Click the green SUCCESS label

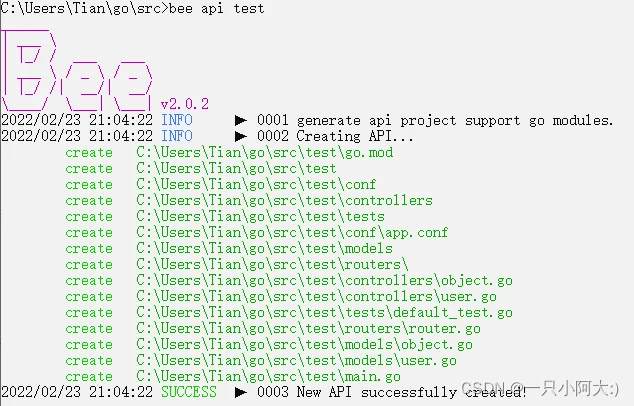pos(189,392)
